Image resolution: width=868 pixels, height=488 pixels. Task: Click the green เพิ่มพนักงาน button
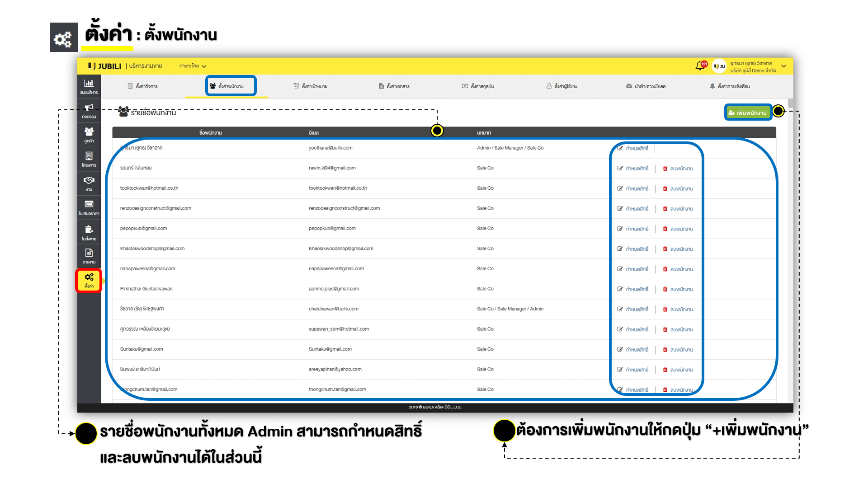click(x=748, y=113)
